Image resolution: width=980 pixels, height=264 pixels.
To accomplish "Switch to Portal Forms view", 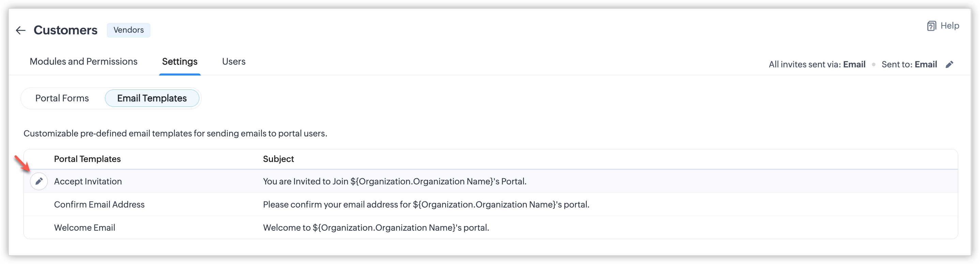I will coord(62,98).
